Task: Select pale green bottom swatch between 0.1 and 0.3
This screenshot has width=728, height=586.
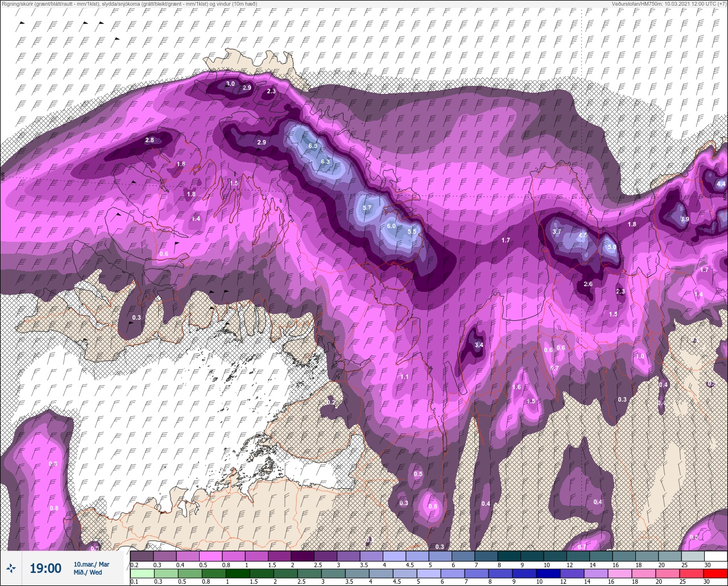Action: [142, 573]
